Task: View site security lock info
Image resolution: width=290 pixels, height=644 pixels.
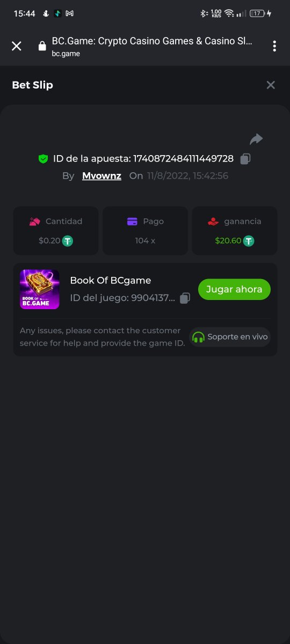Action: (42, 46)
